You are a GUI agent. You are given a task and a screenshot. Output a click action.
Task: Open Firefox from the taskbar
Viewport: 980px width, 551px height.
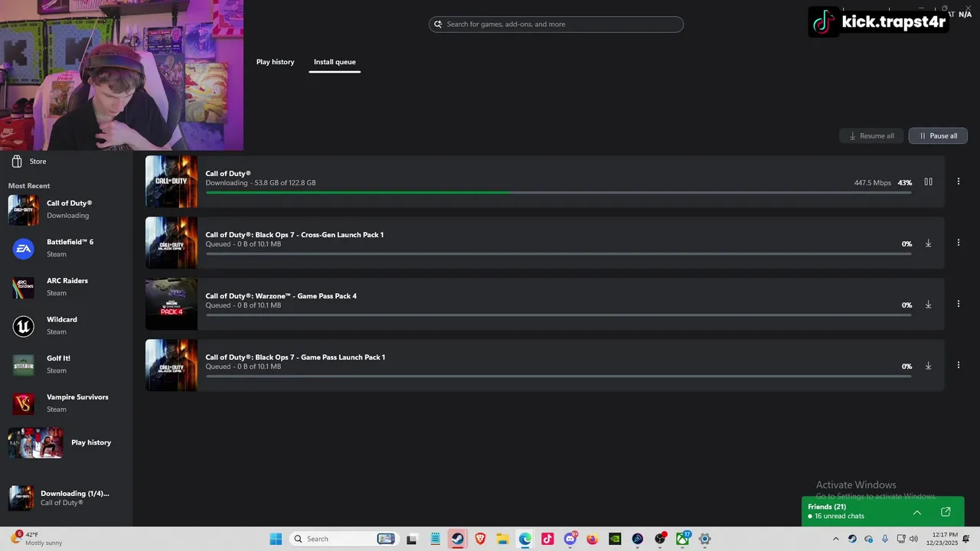pyautogui.click(x=592, y=539)
